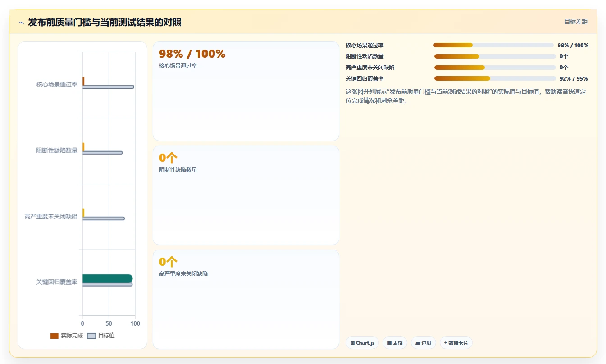Select the 表格 tag

[x=395, y=343]
